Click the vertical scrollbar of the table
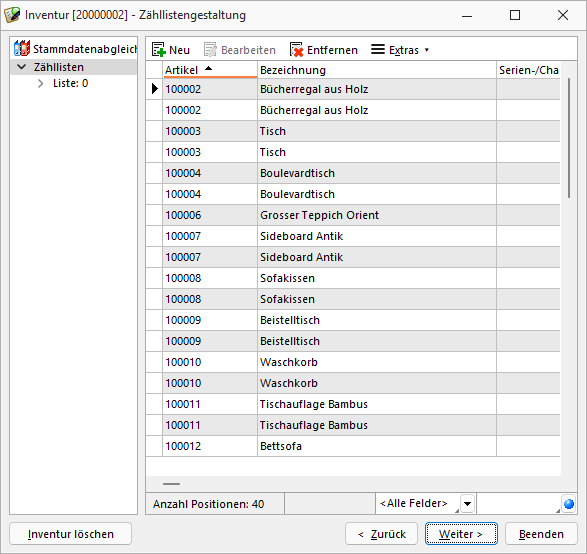The height and width of the screenshot is (554, 587). tap(569, 138)
